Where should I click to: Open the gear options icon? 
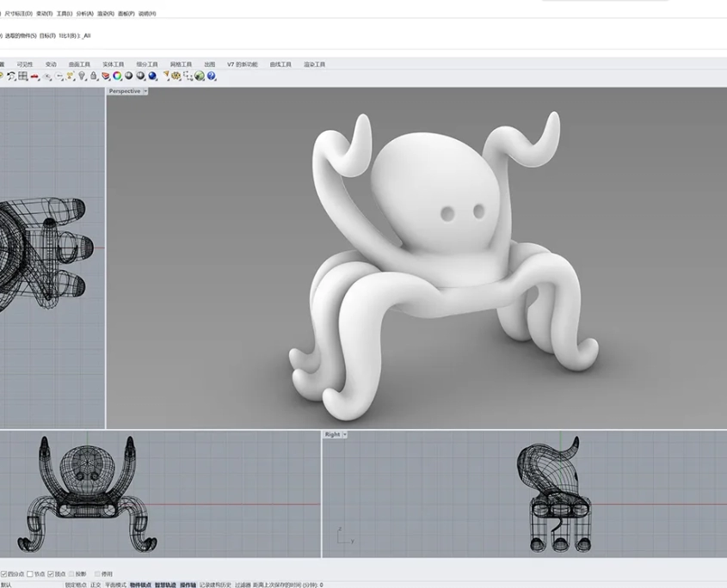click(176, 76)
